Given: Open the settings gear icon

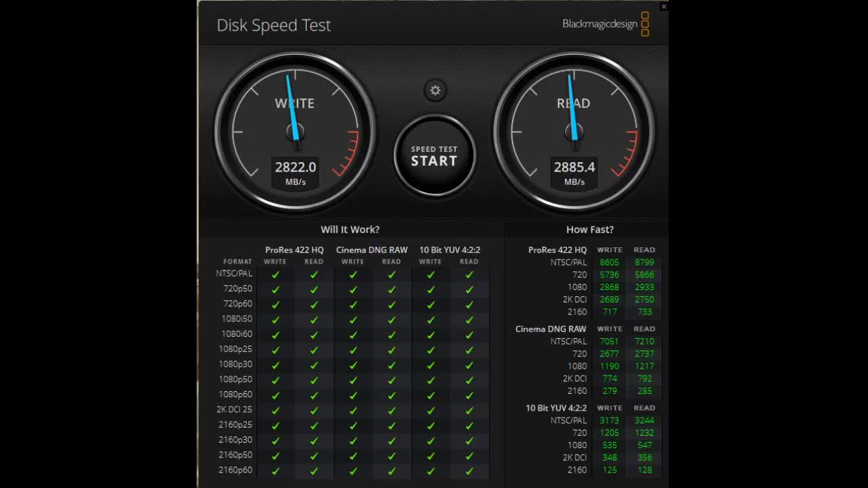Looking at the screenshot, I should pyautogui.click(x=435, y=90).
